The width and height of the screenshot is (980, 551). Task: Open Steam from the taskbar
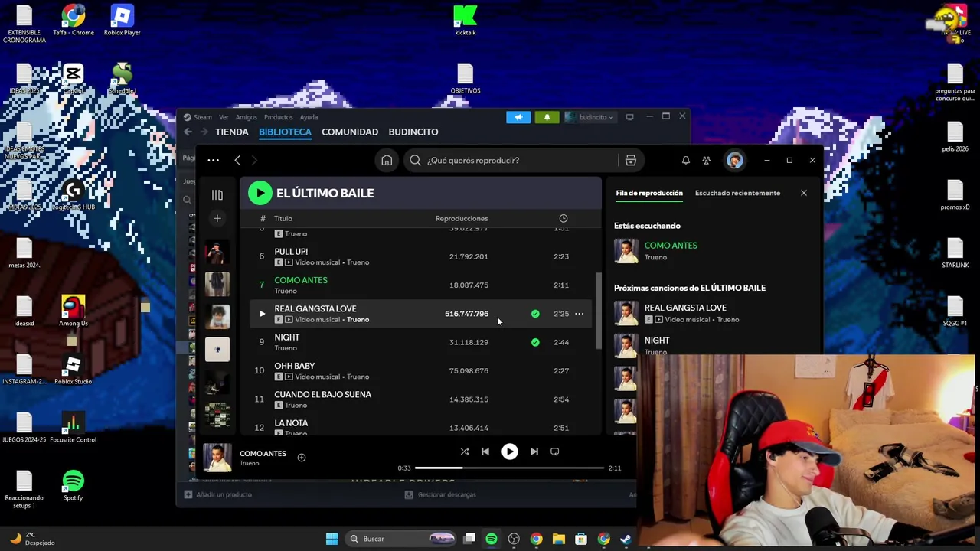tap(626, 539)
